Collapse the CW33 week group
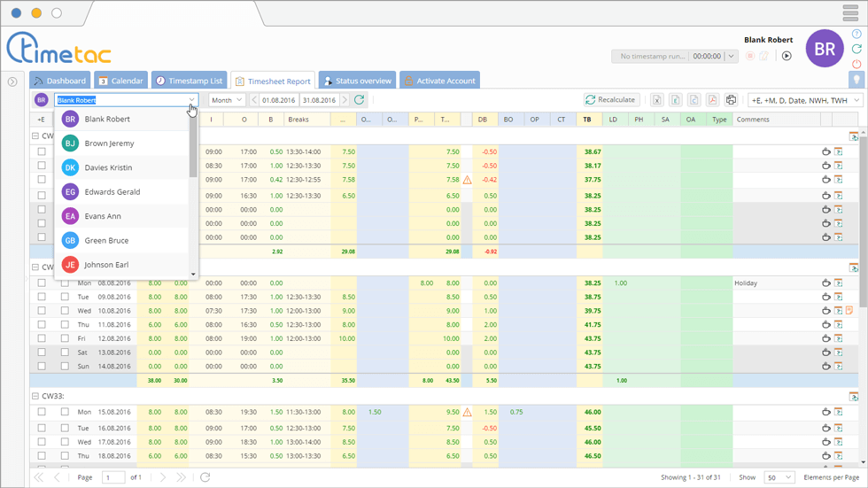This screenshot has height=488, width=868. click(35, 396)
